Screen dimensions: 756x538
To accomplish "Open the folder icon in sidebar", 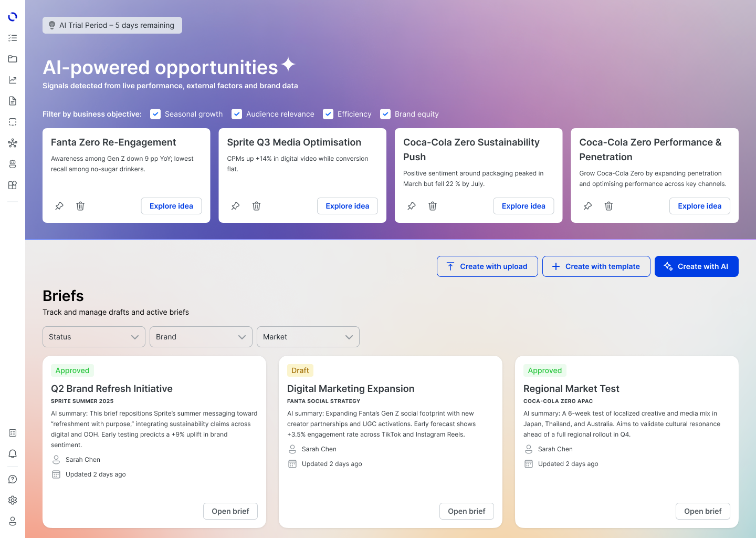I will [13, 59].
